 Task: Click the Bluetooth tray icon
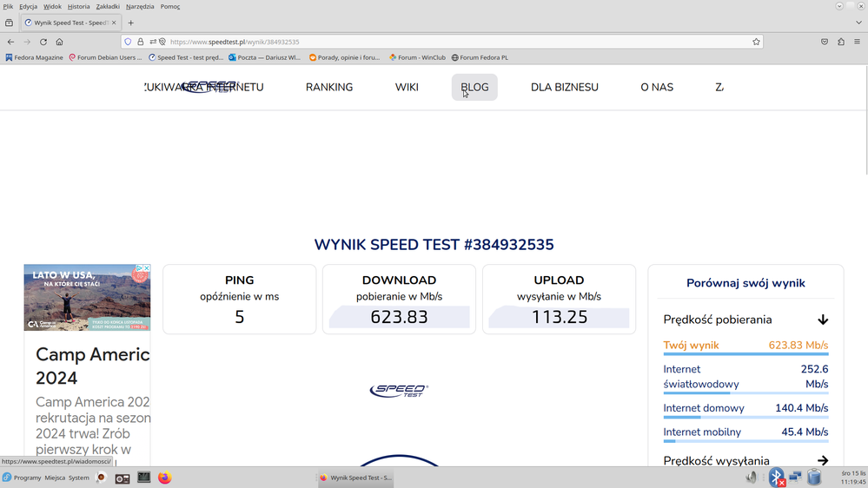pyautogui.click(x=777, y=477)
